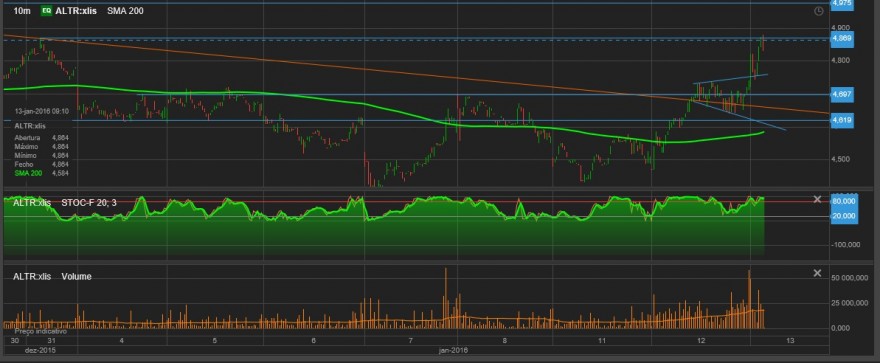Click the 20,000 stochastic level label
Screen dimensions: 880x363
(844, 217)
